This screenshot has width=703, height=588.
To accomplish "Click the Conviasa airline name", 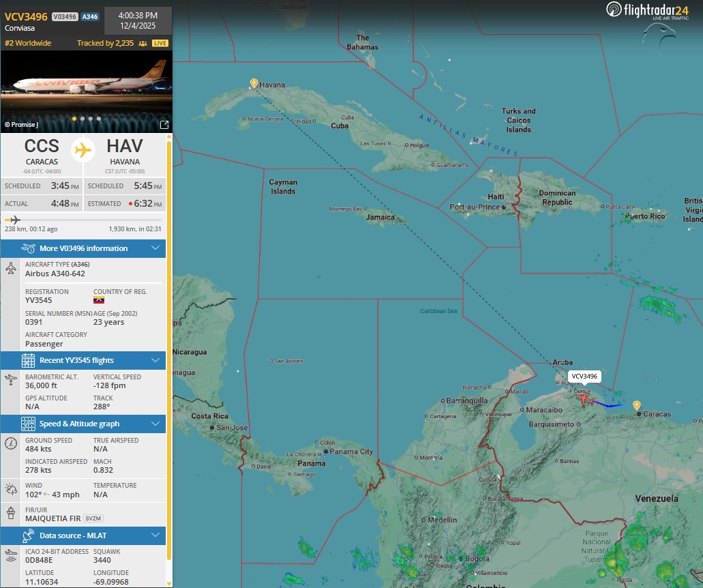I will click(20, 28).
